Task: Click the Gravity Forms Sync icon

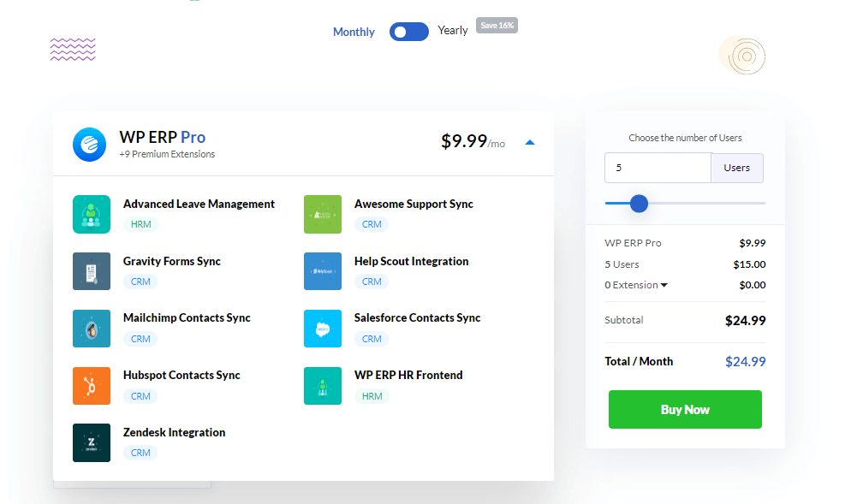Action: tap(92, 271)
